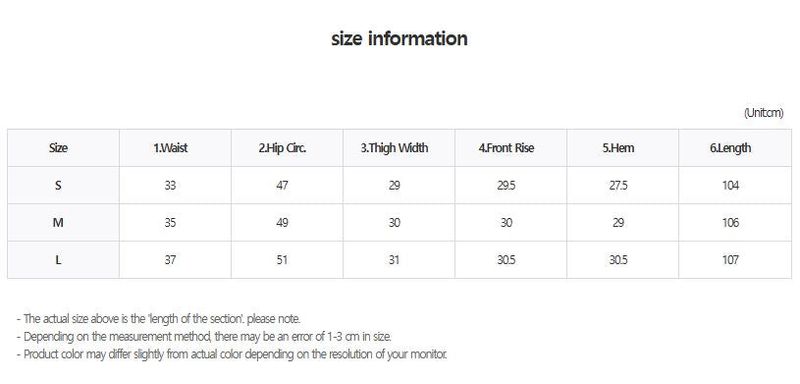Click the 'size information' heading

click(399, 39)
